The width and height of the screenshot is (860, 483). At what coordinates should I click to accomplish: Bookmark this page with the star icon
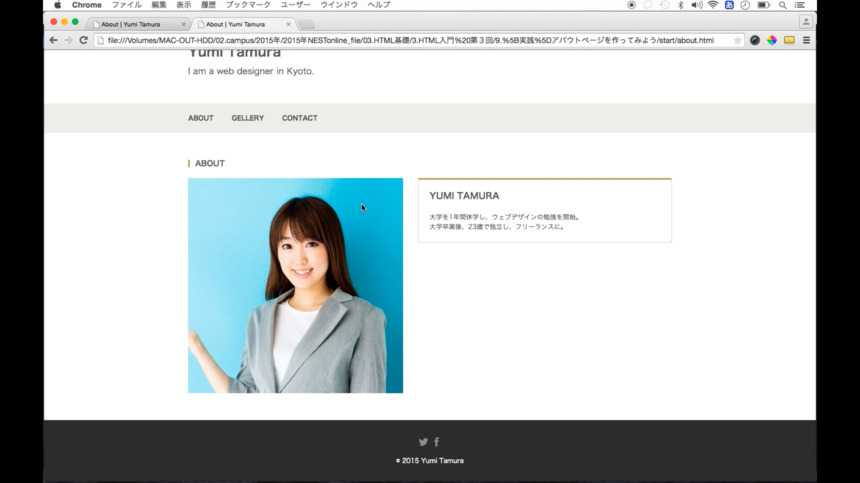[737, 40]
